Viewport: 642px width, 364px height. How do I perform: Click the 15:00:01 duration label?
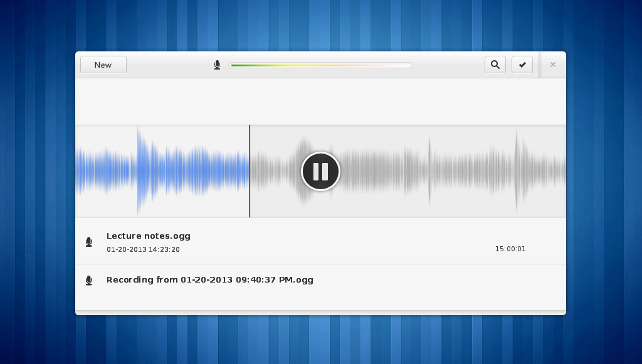click(510, 249)
